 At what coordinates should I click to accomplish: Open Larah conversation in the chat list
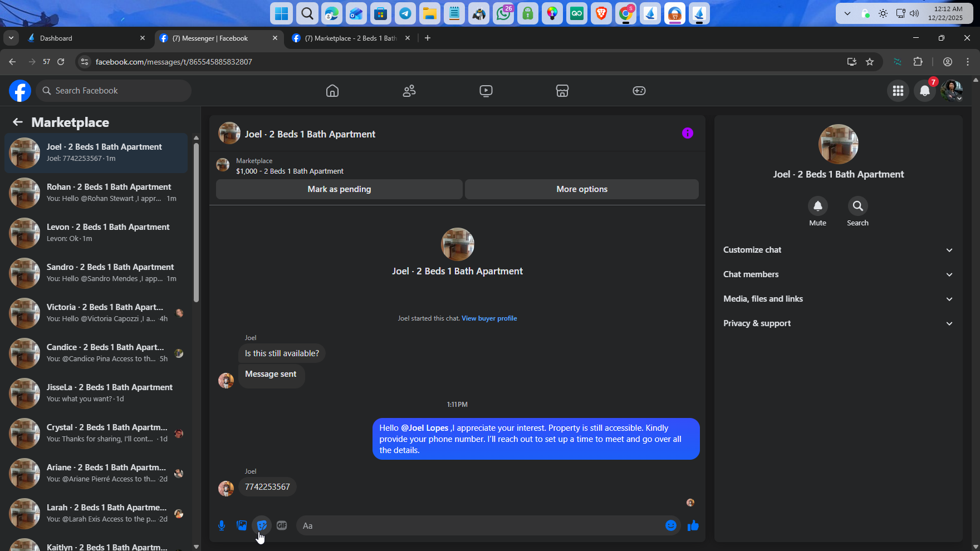click(x=96, y=513)
